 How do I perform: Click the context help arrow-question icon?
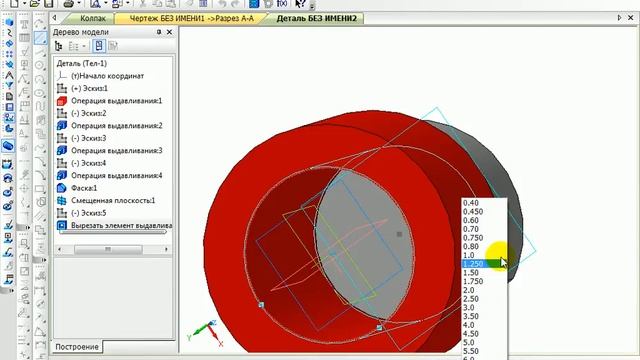click(300, 4)
